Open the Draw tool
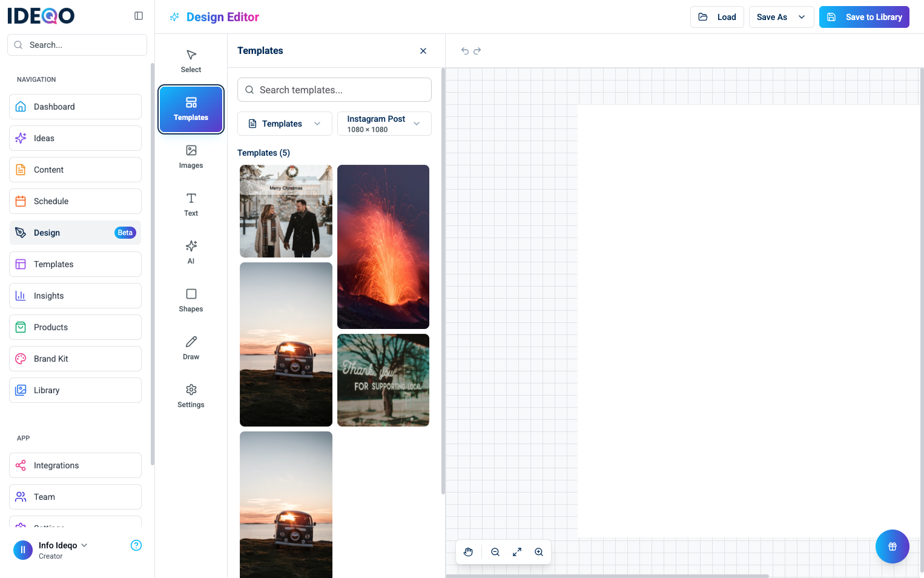This screenshot has height=578, width=924. pos(191,347)
